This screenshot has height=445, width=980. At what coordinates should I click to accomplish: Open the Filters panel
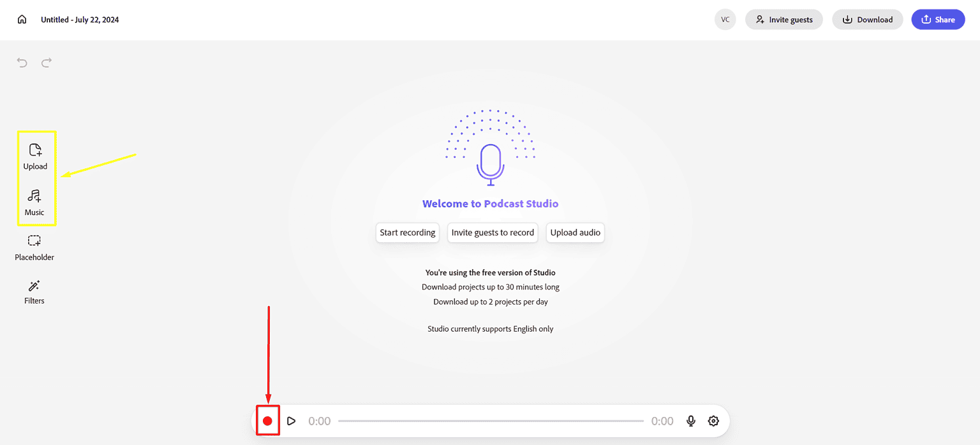34,291
